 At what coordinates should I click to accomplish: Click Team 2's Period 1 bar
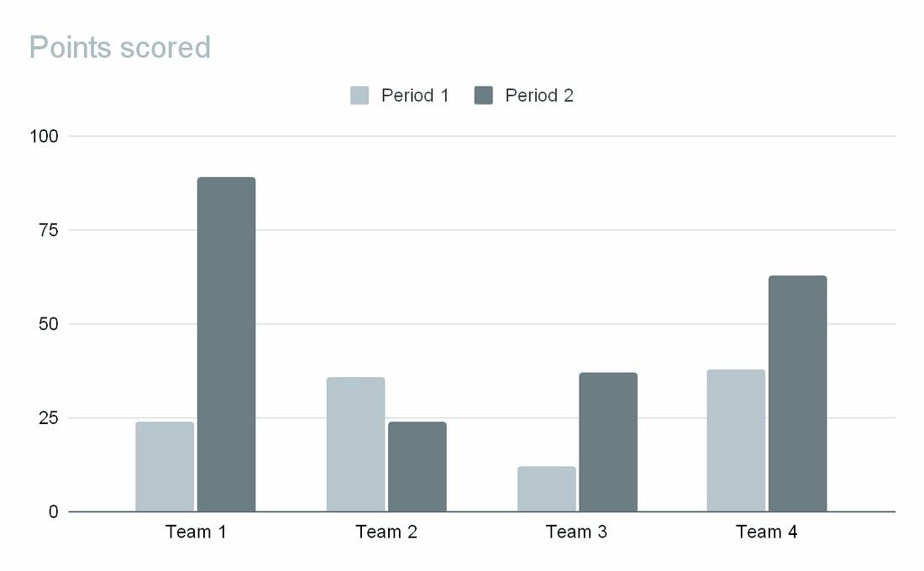(x=355, y=444)
